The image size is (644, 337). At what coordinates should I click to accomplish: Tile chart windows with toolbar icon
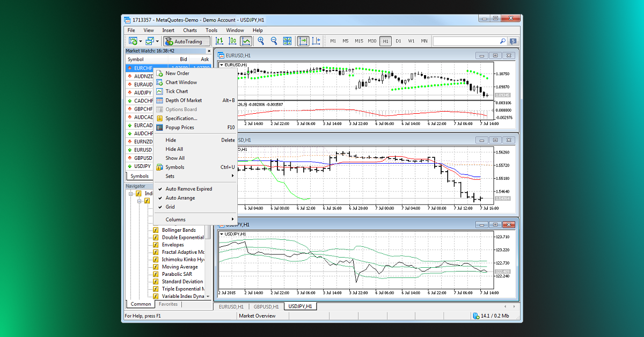coord(287,41)
